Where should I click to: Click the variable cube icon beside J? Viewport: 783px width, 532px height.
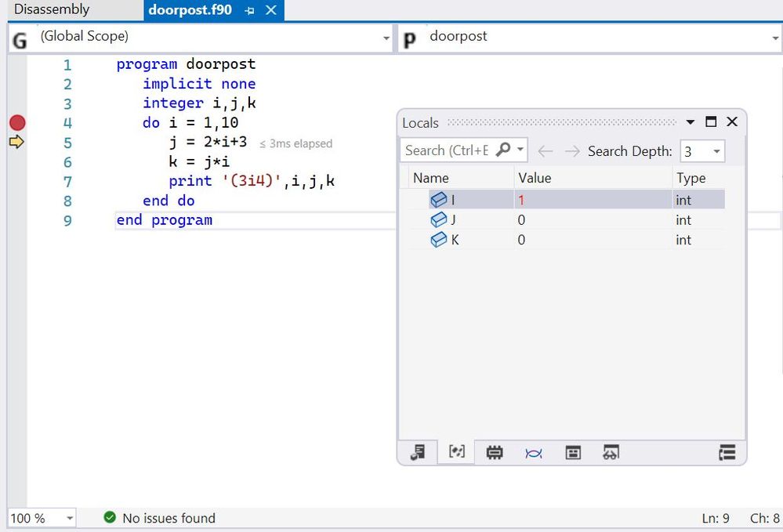pyautogui.click(x=438, y=219)
